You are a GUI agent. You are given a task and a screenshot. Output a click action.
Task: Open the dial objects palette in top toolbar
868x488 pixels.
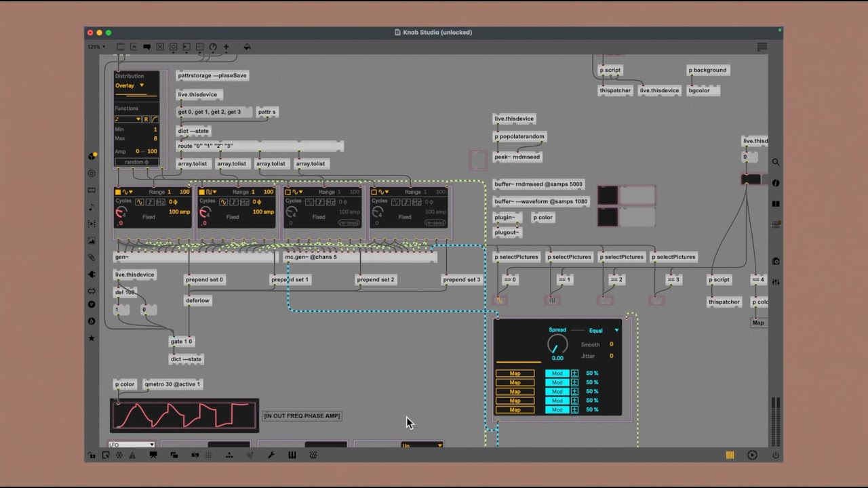[x=213, y=47]
